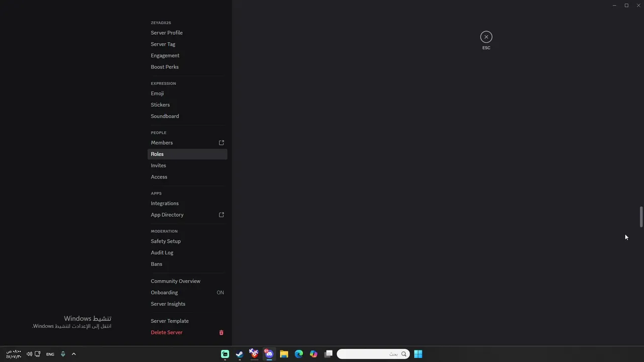Open Microsoft Edge from the taskbar

[299, 354]
